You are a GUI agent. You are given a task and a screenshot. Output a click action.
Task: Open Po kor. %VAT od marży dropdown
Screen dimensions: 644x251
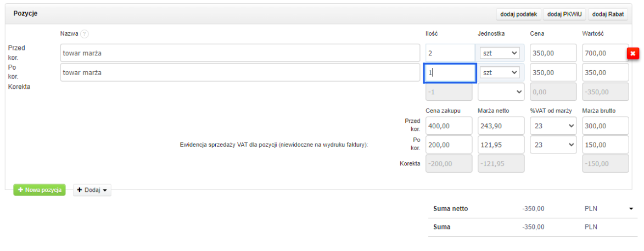coord(553,145)
